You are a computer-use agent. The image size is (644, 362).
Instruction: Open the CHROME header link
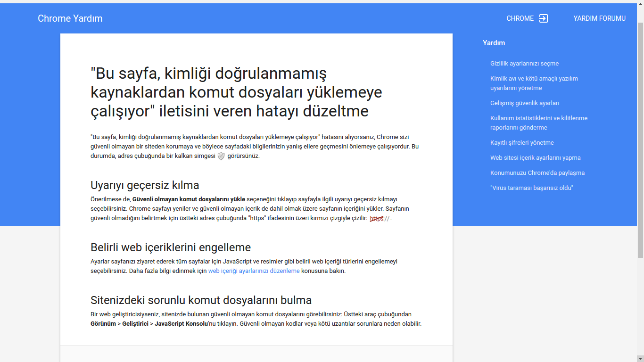point(520,18)
